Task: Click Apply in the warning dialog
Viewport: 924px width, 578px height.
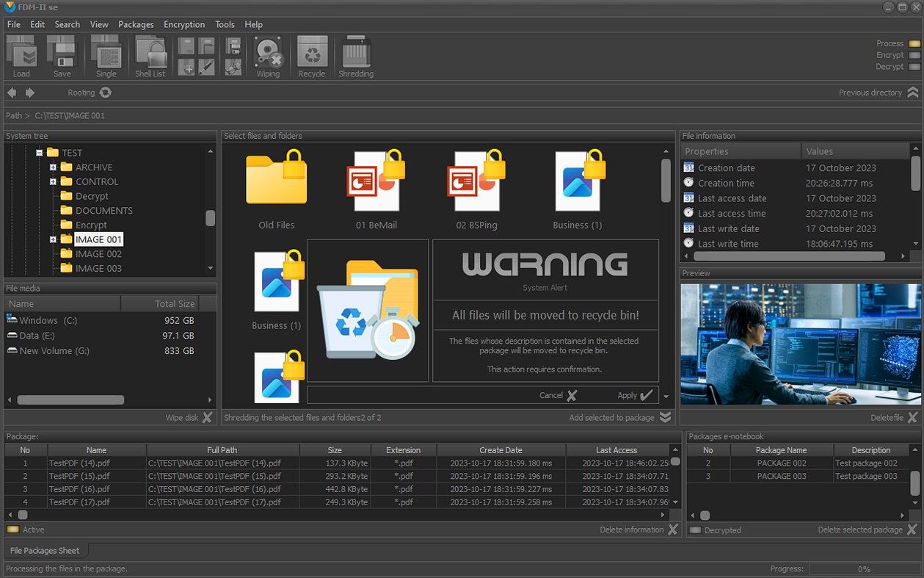Action: [x=635, y=395]
